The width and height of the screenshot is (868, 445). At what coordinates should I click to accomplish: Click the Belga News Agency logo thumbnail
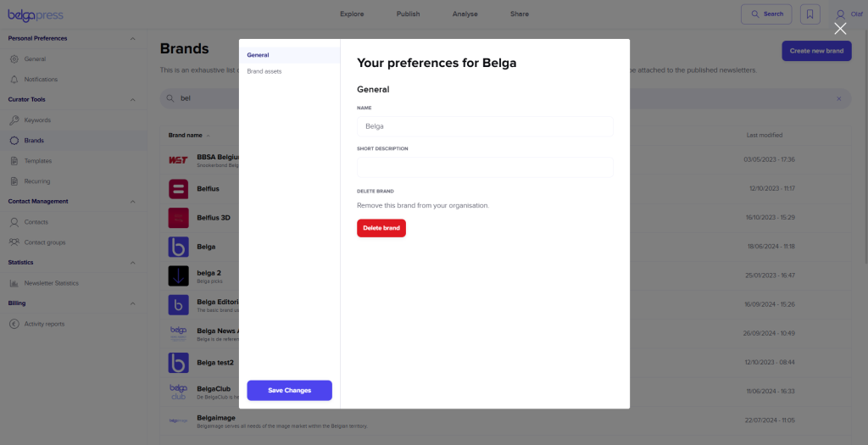[x=178, y=334]
